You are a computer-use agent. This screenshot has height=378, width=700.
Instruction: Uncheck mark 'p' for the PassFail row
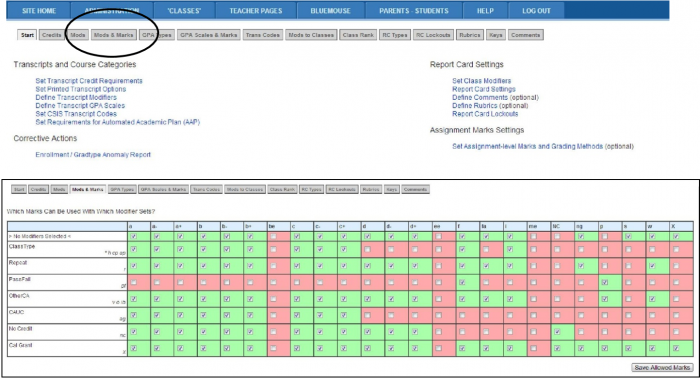[x=604, y=282]
